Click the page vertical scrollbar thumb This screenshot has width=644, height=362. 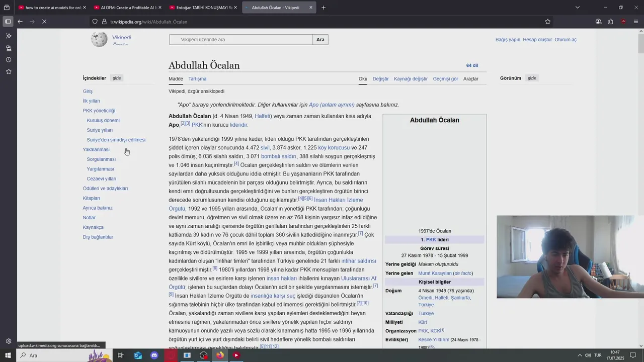point(641,44)
